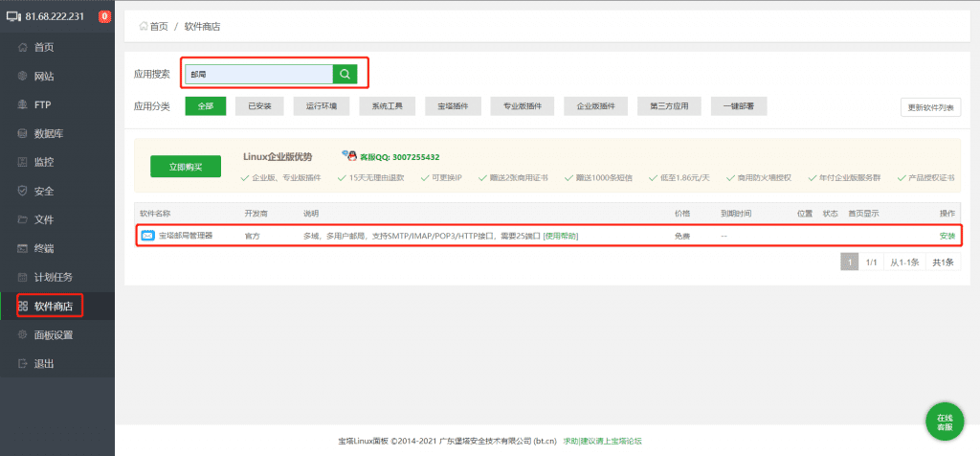Go to 网站 in the sidebar
Image resolution: width=980 pixels, height=456 pixels.
click(x=43, y=76)
